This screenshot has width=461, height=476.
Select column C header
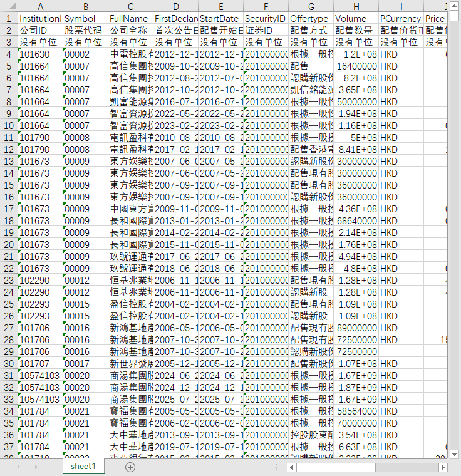[130, 6]
